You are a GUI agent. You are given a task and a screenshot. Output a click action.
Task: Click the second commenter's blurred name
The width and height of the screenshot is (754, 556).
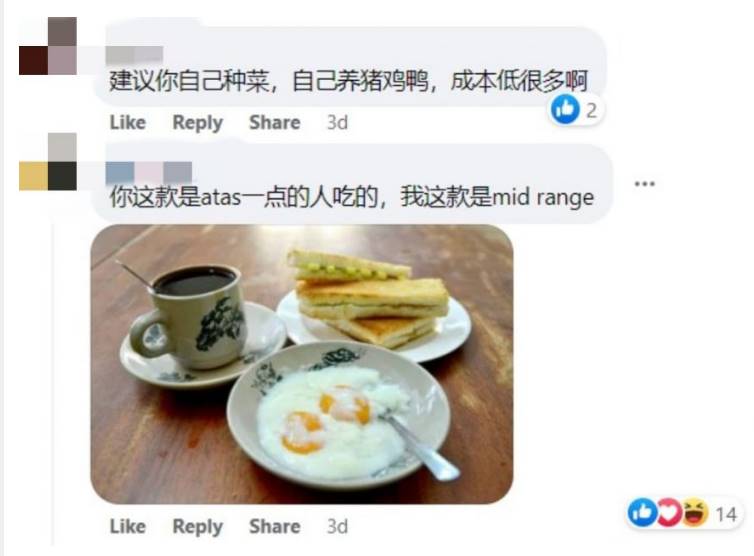click(x=149, y=172)
